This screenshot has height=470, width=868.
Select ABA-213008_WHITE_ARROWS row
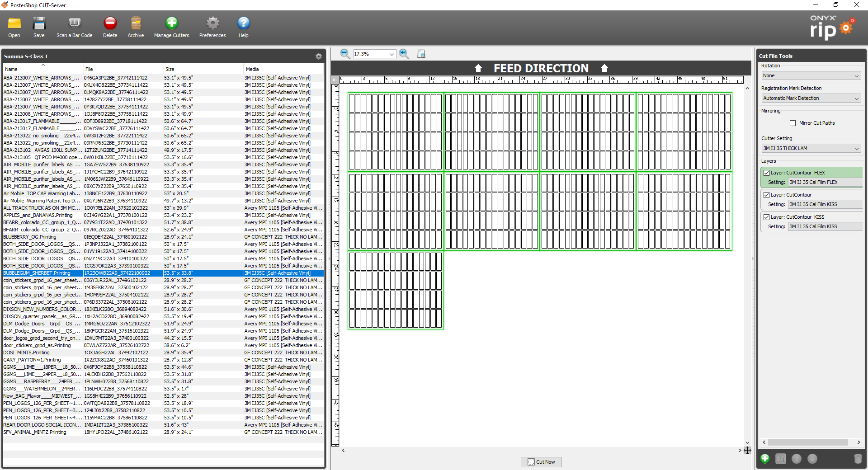163,114
